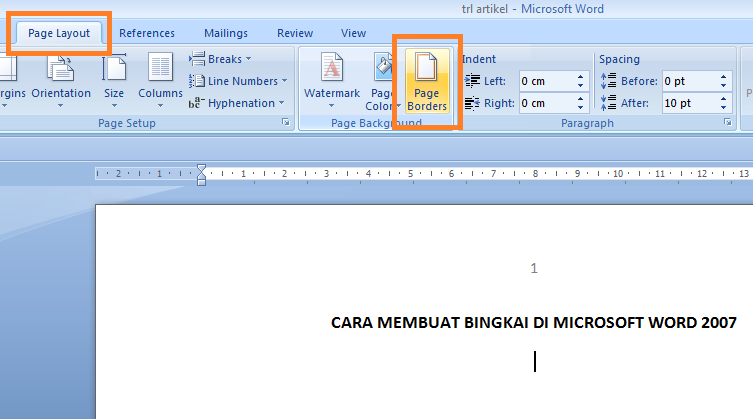
Task: Launch the Paragraph dialog
Action: point(728,123)
